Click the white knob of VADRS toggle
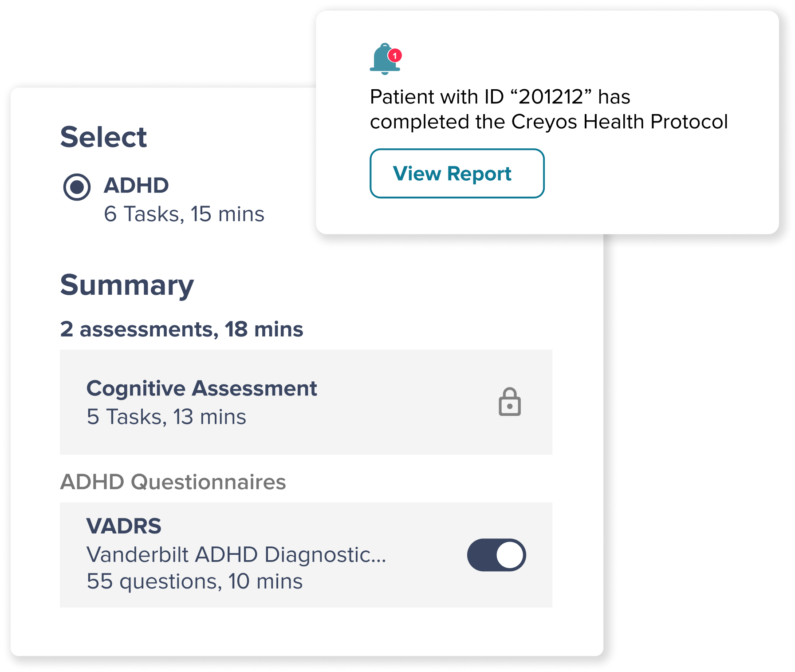Screen dimensions: 795x672 (510, 555)
